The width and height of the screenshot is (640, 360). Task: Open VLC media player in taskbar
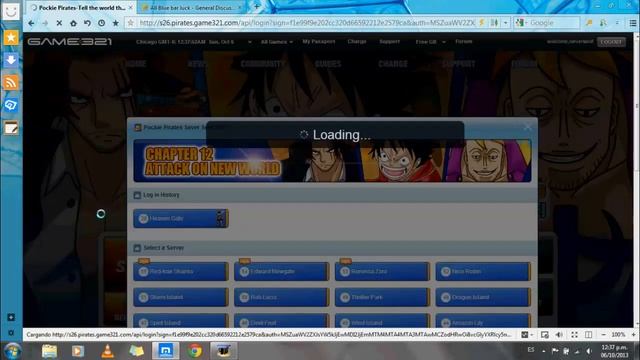[x=107, y=351]
